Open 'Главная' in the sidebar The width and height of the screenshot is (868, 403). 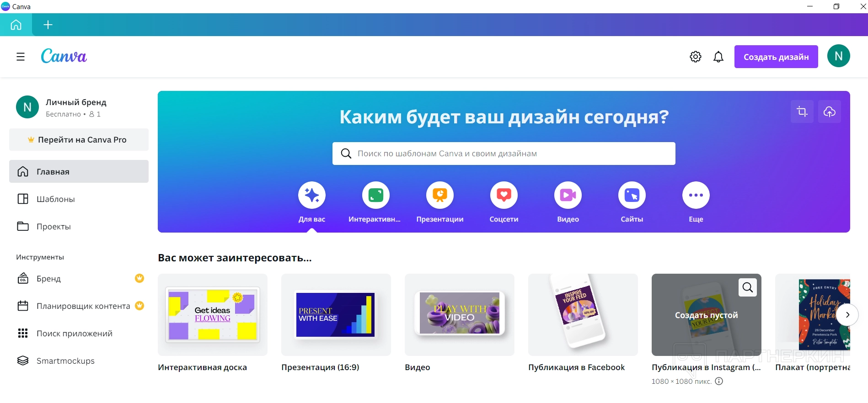pyautogui.click(x=79, y=171)
